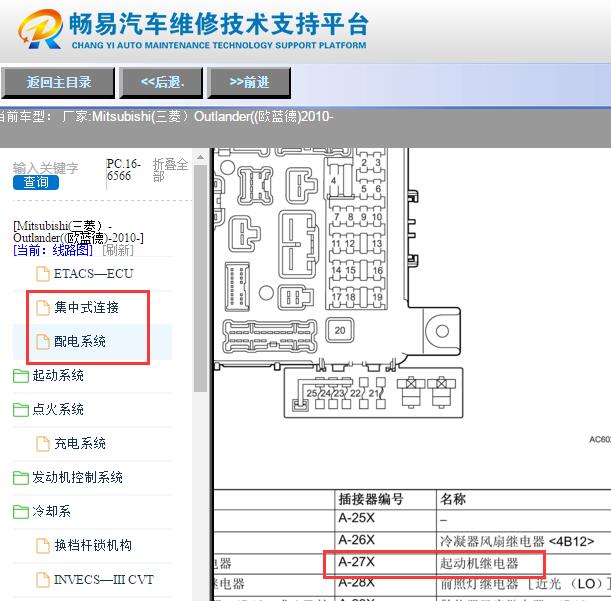Click the sidebar scrollbar thumb
This screenshot has width=611, height=601.
coord(200,278)
